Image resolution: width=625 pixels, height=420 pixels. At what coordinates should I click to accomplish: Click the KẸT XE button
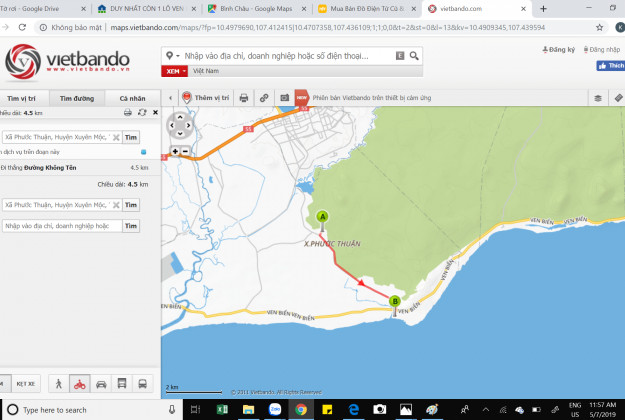coord(28,383)
